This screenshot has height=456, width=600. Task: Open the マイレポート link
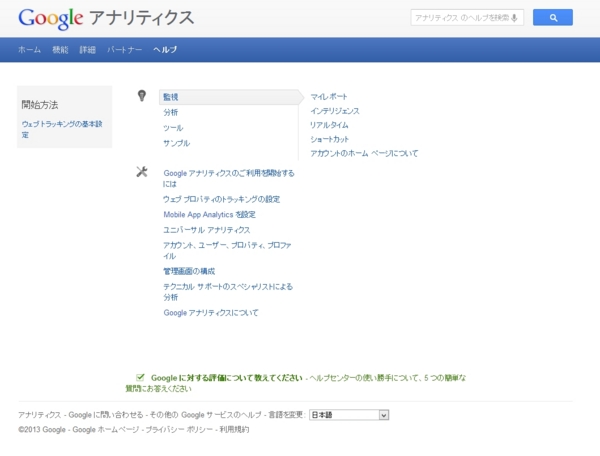click(x=329, y=97)
